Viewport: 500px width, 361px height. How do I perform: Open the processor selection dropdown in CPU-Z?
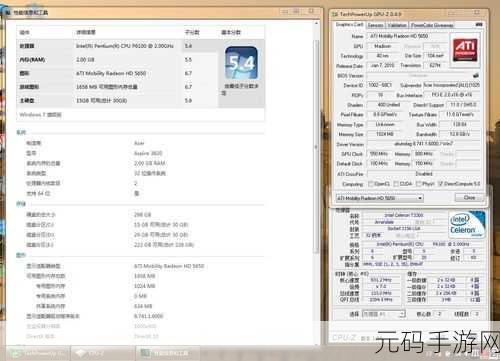[384, 314]
